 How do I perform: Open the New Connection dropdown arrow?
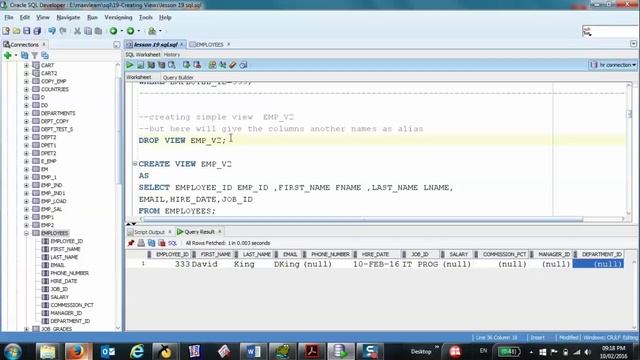16,55
